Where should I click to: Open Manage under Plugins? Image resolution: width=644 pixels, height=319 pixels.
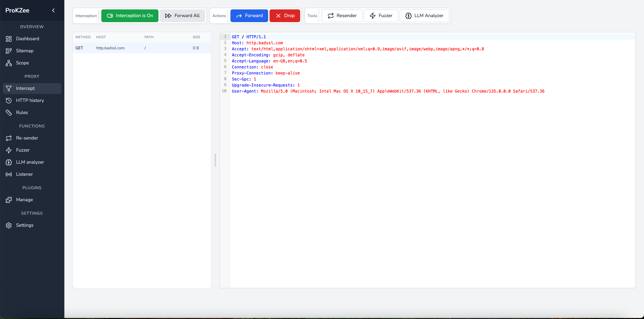tap(24, 200)
